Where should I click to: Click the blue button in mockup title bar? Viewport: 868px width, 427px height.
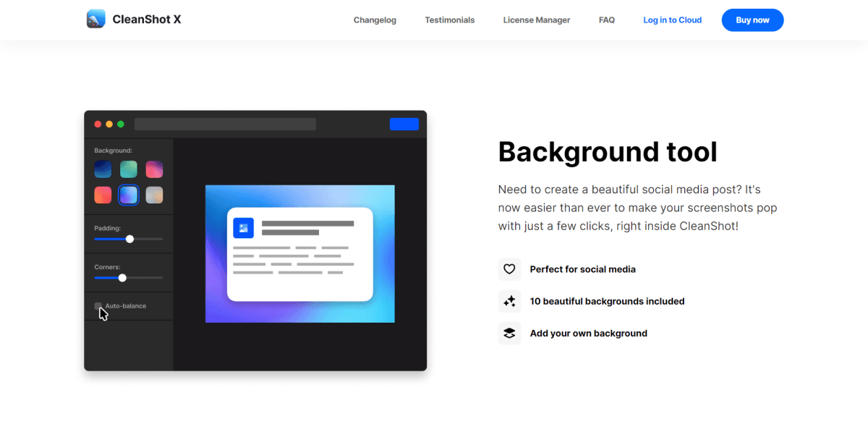[404, 124]
